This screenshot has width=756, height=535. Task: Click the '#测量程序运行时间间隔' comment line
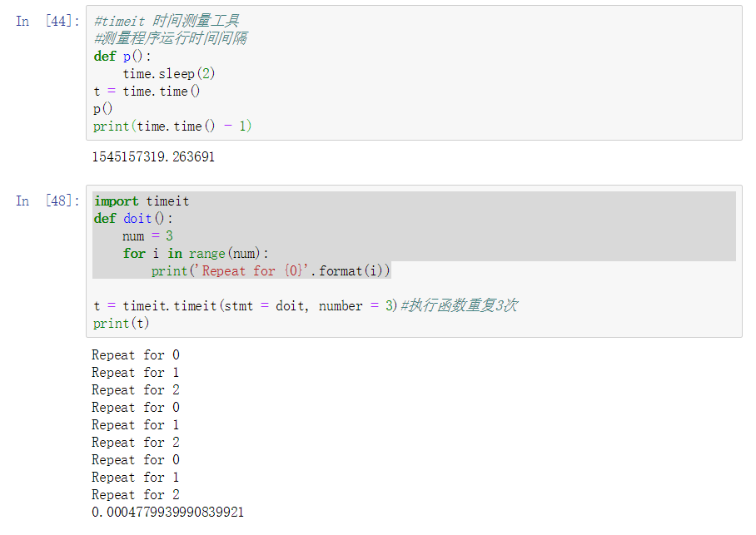[170, 38]
